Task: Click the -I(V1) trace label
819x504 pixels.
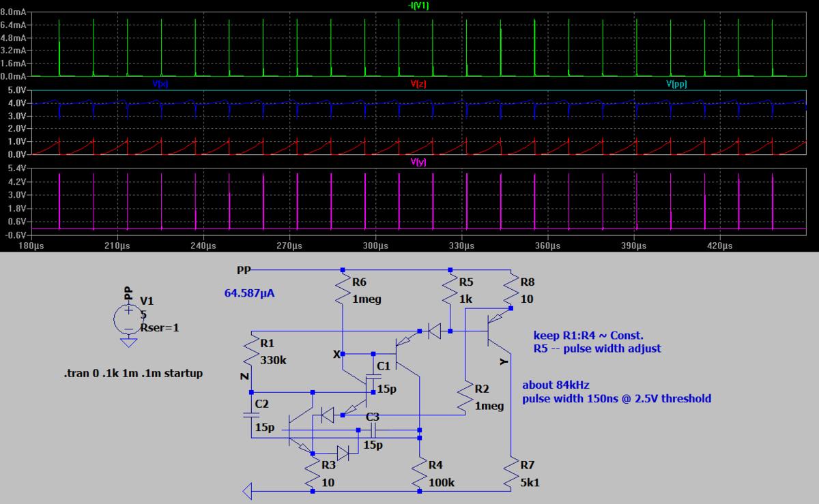Action: tap(417, 5)
